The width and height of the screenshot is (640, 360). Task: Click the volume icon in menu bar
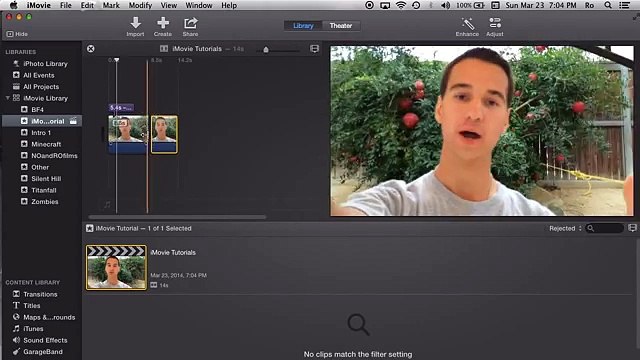click(x=446, y=5)
